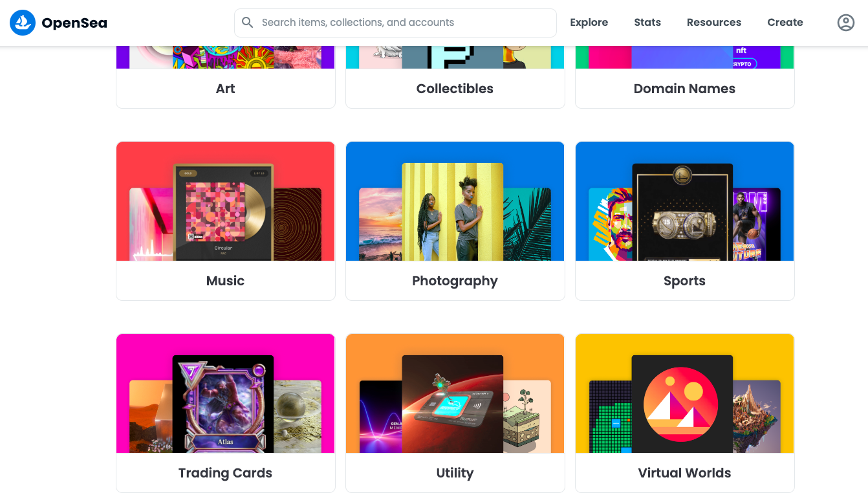Select the Sports category image
The height and width of the screenshot is (504, 868).
685,201
